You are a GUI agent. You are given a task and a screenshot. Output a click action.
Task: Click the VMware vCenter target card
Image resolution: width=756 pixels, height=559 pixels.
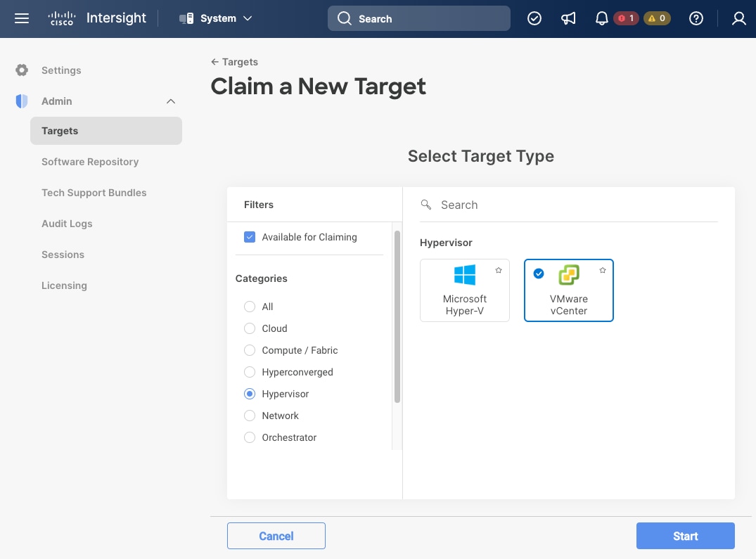pos(568,290)
